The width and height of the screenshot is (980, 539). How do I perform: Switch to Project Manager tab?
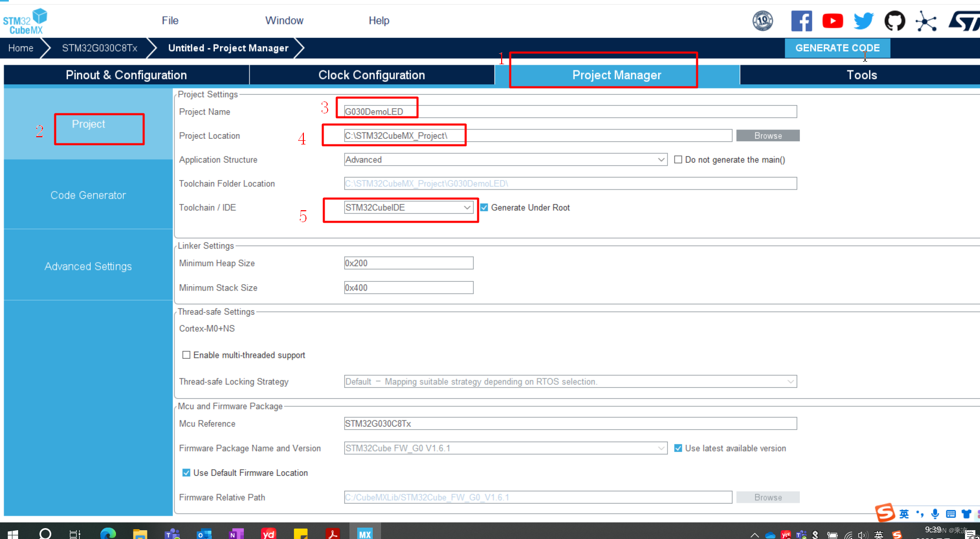click(x=617, y=75)
